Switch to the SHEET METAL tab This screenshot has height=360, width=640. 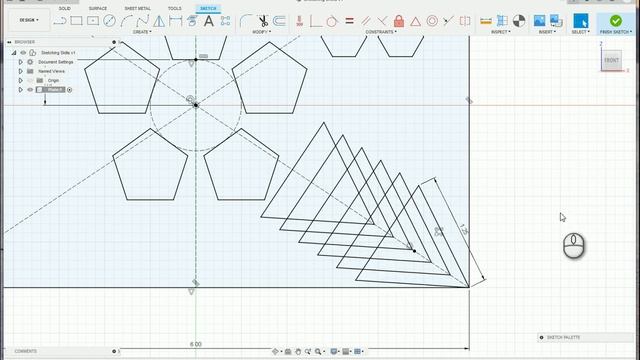[138, 8]
